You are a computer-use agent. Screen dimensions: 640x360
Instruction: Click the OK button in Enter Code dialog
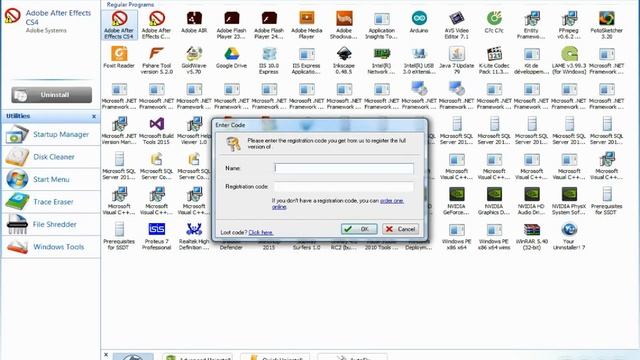(x=359, y=229)
